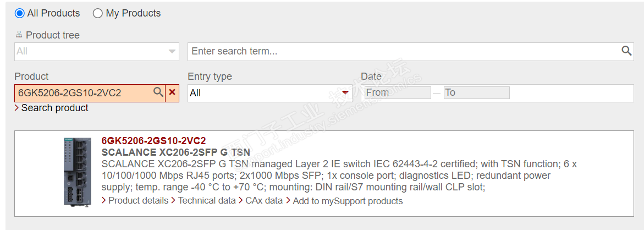Open the Technical data link
The height and width of the screenshot is (230, 644).
207,201
